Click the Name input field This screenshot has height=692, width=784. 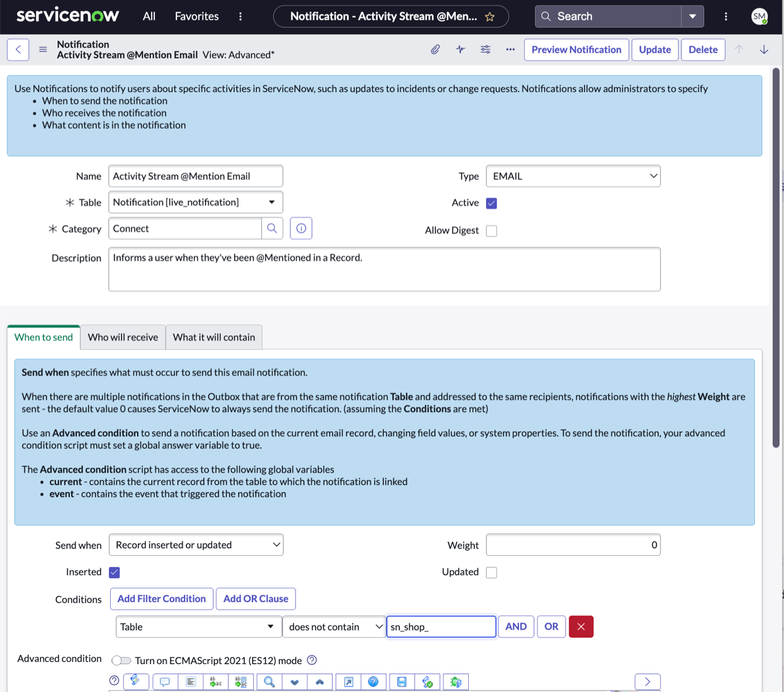196,176
